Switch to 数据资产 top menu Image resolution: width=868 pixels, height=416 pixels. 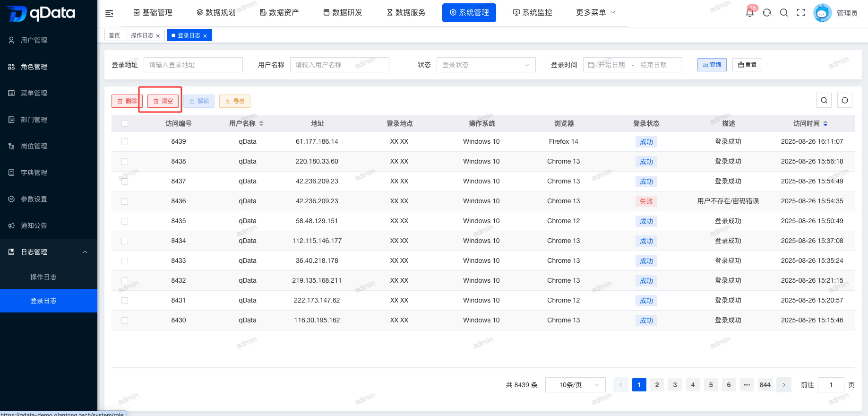[280, 13]
